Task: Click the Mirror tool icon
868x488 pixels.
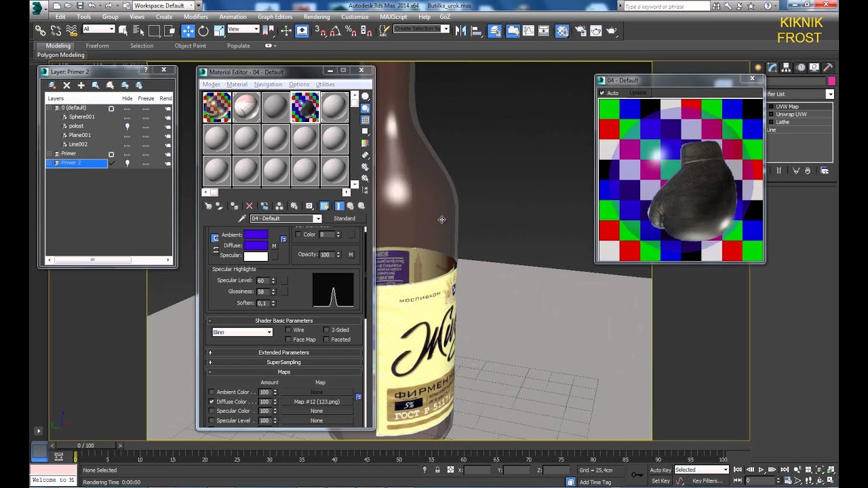Action: click(x=461, y=30)
